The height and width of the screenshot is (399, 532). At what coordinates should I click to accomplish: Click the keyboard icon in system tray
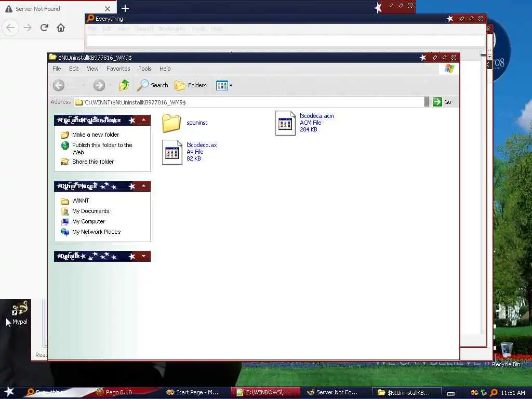450,394
